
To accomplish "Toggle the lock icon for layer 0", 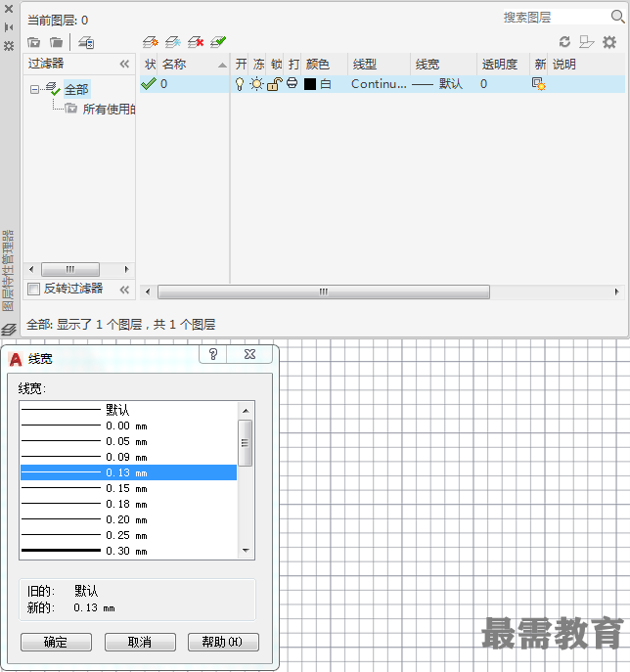I will tap(274, 84).
